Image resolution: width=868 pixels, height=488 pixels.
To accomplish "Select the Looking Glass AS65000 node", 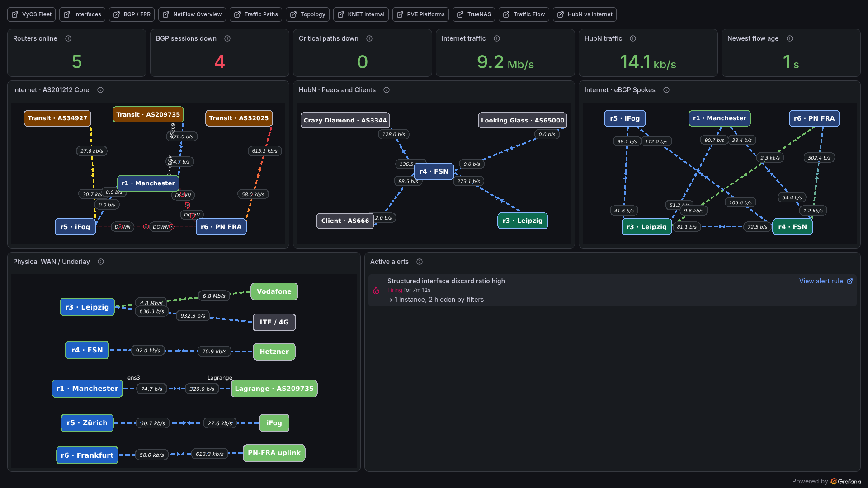I will (523, 120).
